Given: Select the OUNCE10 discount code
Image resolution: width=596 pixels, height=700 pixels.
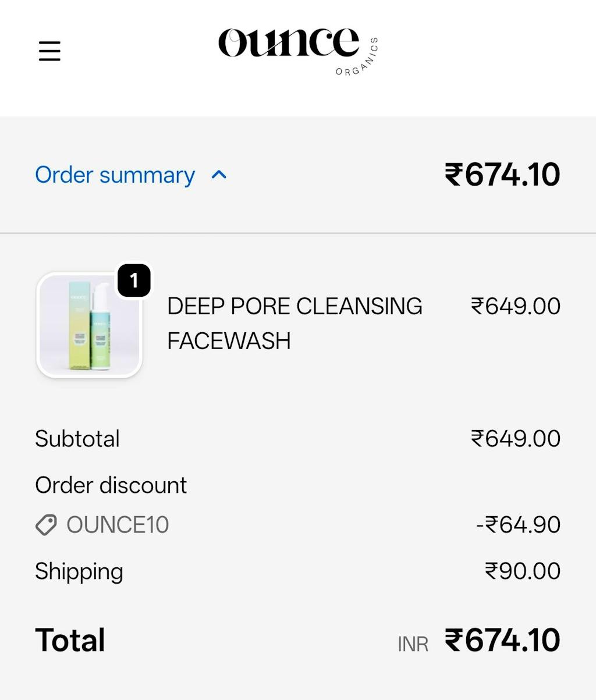Looking at the screenshot, I should point(118,525).
